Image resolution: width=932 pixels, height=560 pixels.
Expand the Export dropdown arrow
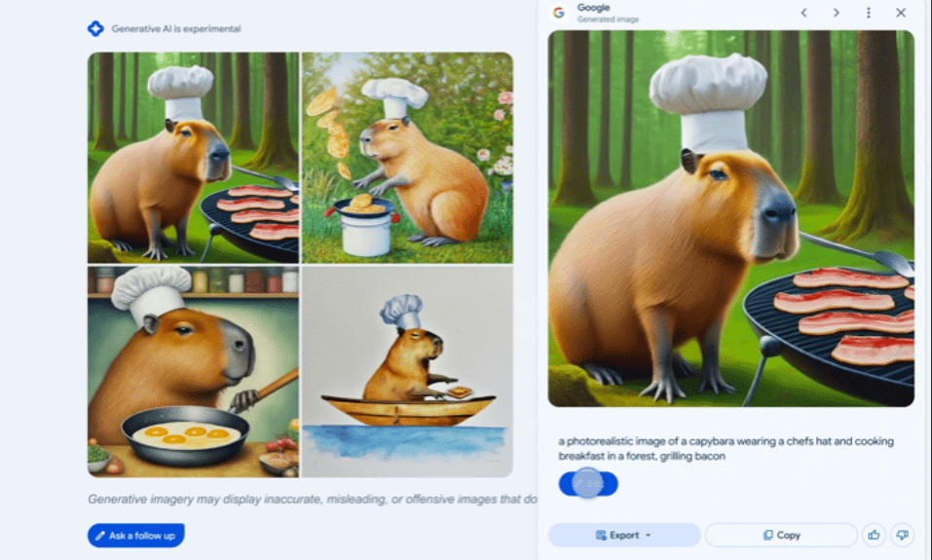648,535
